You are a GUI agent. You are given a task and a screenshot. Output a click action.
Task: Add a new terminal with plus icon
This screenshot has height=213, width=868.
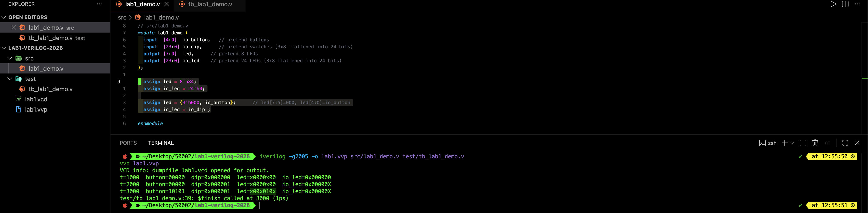(784, 143)
